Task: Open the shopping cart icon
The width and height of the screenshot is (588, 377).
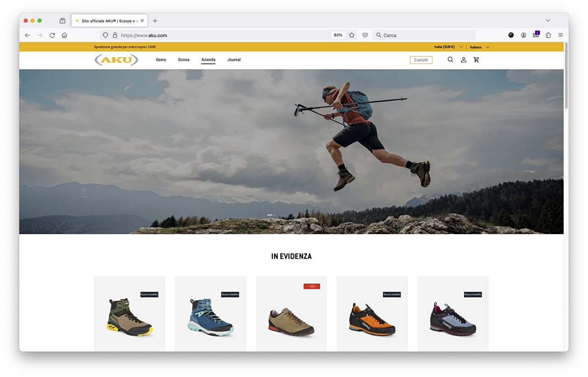Action: 476,60
